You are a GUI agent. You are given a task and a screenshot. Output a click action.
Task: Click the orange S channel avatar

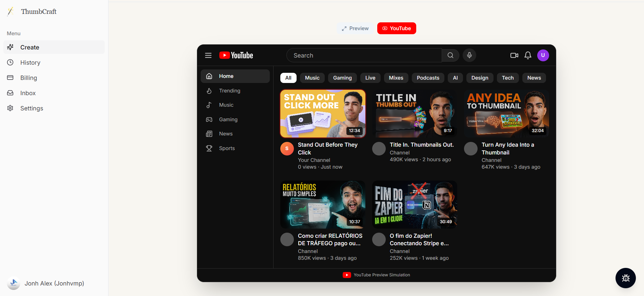[287, 149]
